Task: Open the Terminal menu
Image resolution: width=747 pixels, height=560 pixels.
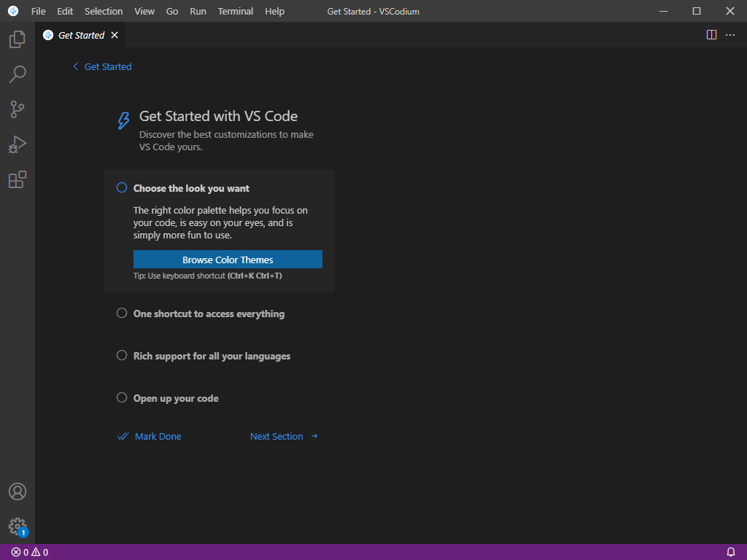Action: coord(236,11)
